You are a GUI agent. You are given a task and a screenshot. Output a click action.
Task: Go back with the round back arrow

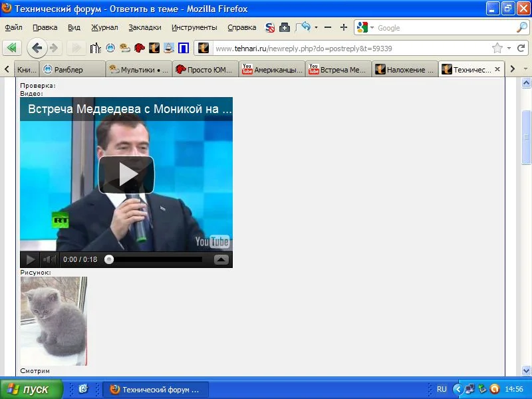click(x=37, y=48)
